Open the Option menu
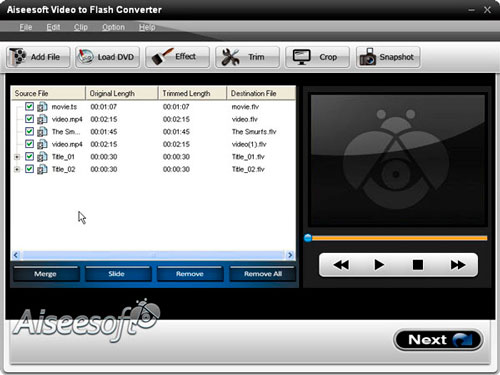Viewport: 500px width, 375px height. coord(113,27)
